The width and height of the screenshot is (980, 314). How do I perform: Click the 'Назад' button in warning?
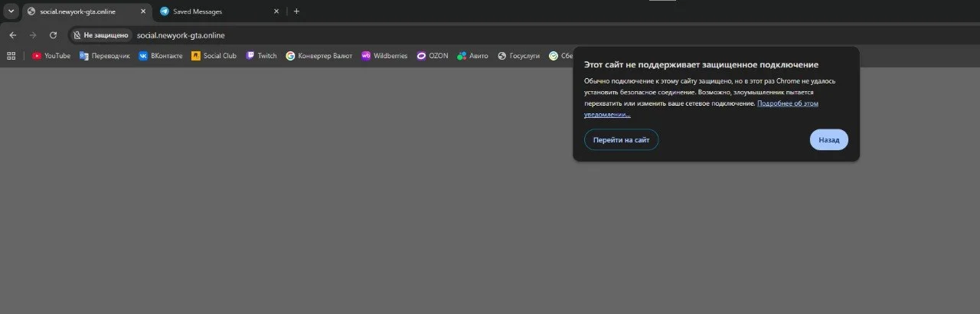point(828,140)
